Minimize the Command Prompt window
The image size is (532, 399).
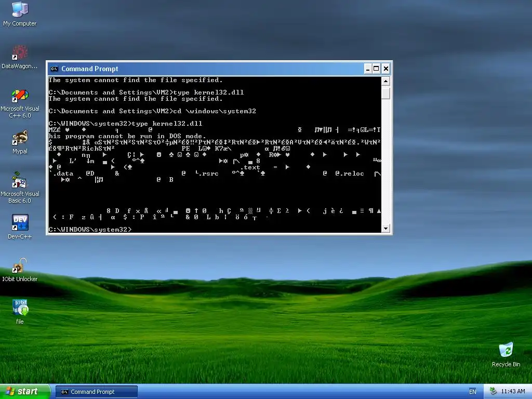368,69
